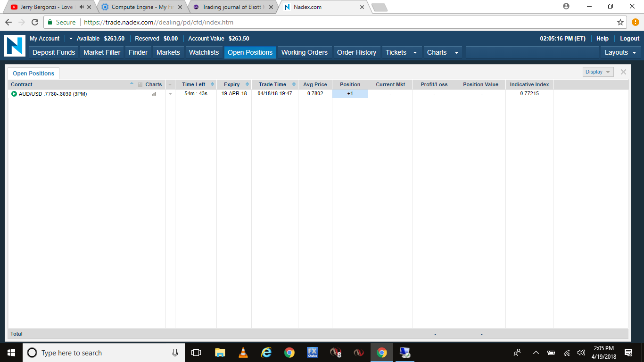Viewport: 644px width, 362px height.
Task: Click Cortana microphone icon in search box
Action: point(175,353)
